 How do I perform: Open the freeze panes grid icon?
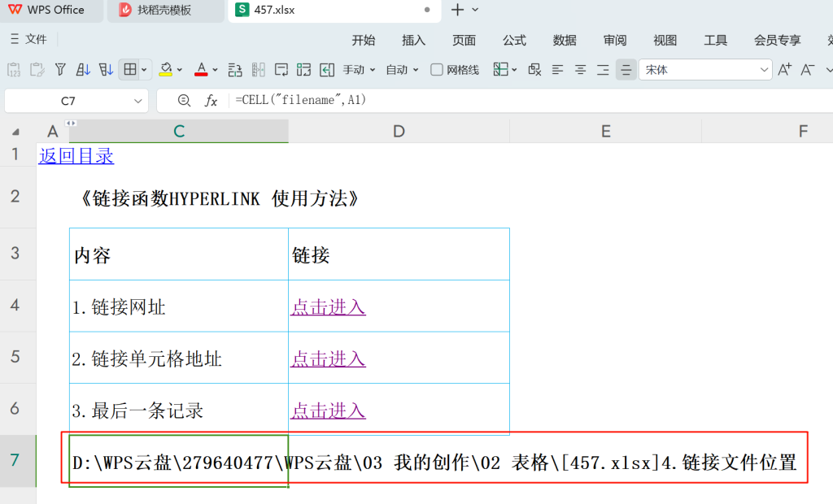click(x=500, y=70)
